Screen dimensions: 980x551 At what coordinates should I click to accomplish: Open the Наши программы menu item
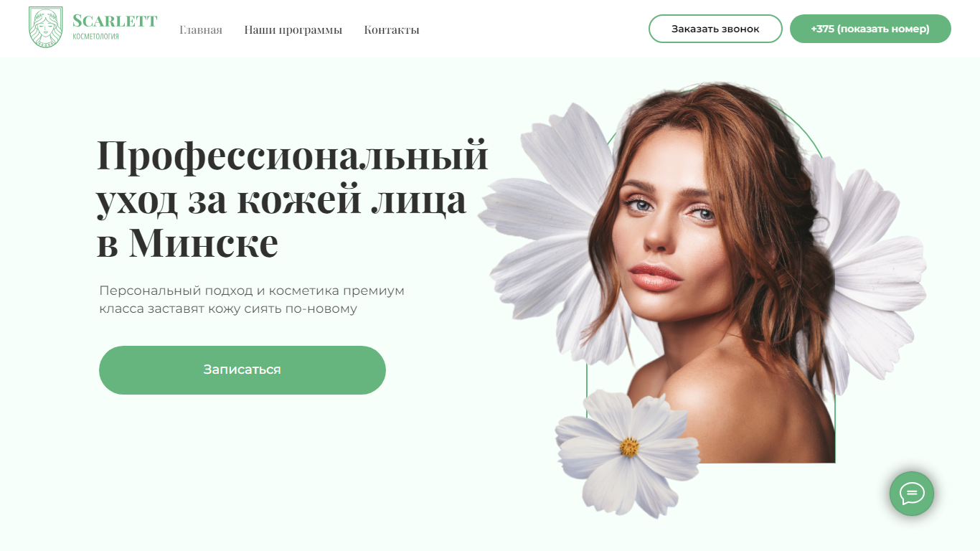(x=293, y=29)
